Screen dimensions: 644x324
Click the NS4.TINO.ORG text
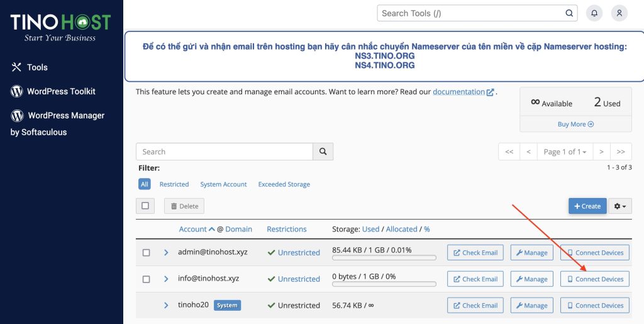tap(385, 65)
